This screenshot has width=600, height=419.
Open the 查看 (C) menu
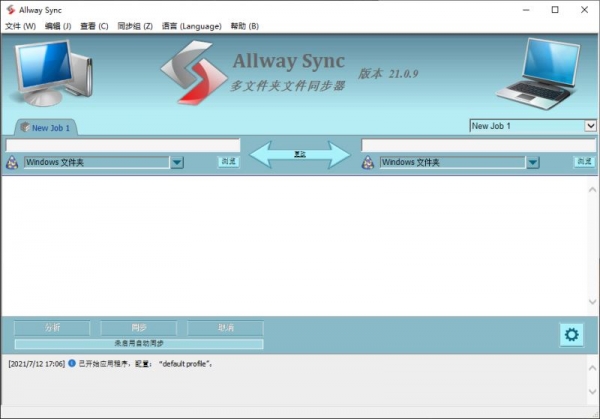point(94,26)
